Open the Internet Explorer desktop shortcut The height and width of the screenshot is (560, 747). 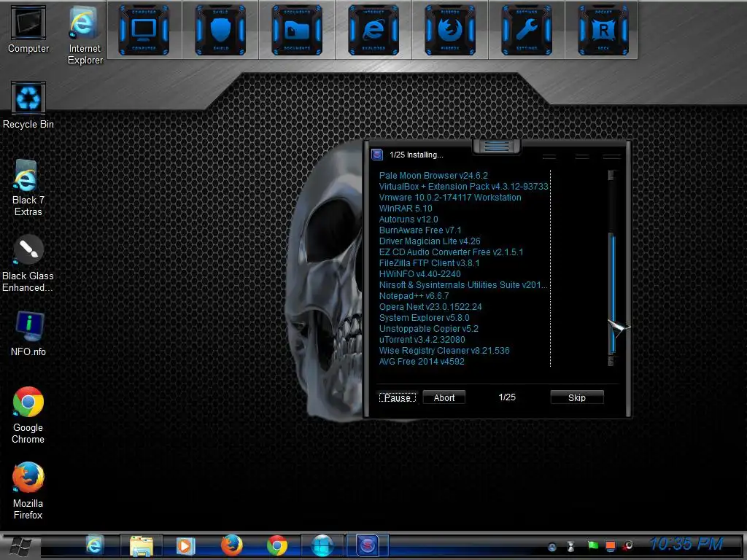(85, 35)
